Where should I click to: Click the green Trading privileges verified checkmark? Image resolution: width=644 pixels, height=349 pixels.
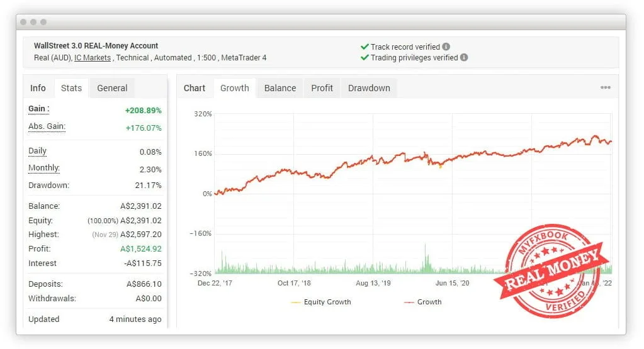[364, 57]
